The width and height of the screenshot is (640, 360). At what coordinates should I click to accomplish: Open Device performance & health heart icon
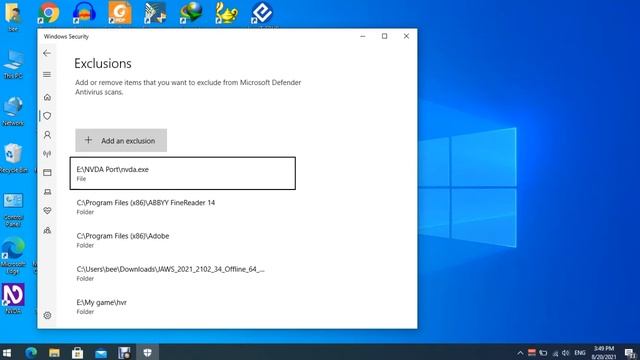(47, 211)
